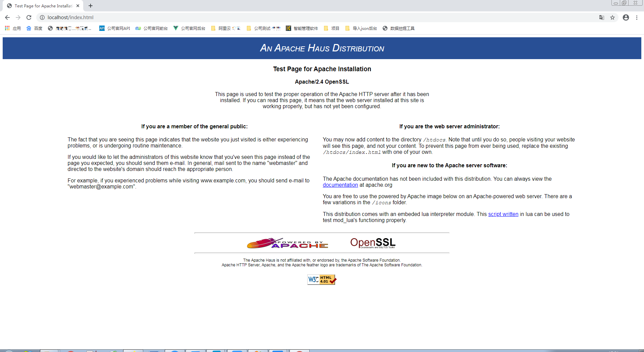Image resolution: width=644 pixels, height=352 pixels.
Task: Open the Chrome three-dot menu
Action: tap(637, 17)
